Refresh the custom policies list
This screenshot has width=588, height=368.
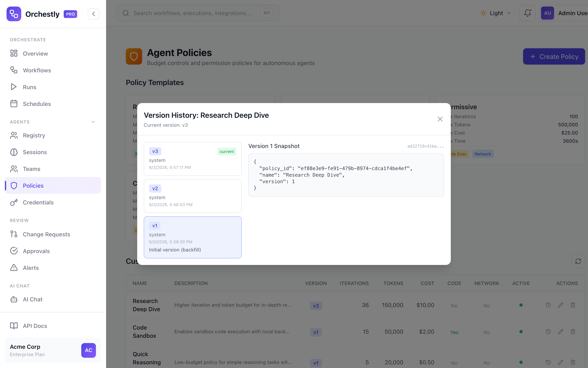[578, 261]
